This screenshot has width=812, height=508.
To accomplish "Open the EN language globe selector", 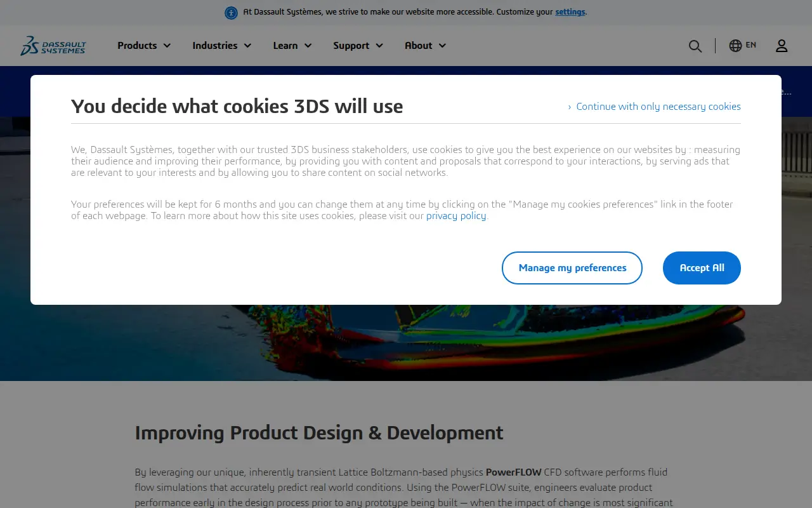I will [x=742, y=45].
